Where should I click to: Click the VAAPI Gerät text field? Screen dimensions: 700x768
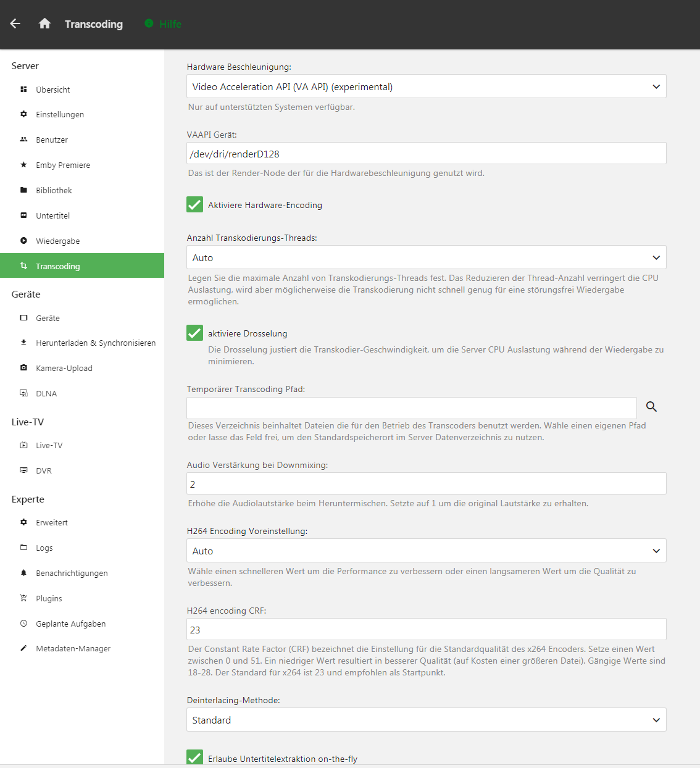coord(426,154)
